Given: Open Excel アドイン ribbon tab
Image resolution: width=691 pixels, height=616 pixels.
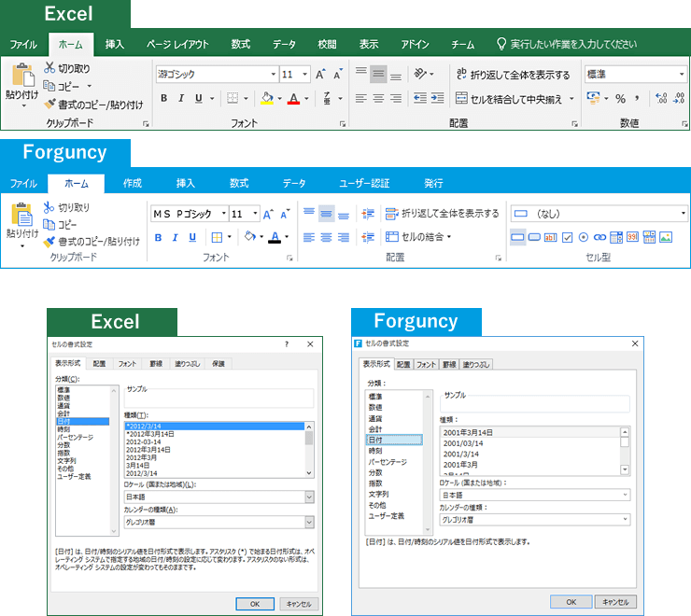Looking at the screenshot, I should point(415,44).
